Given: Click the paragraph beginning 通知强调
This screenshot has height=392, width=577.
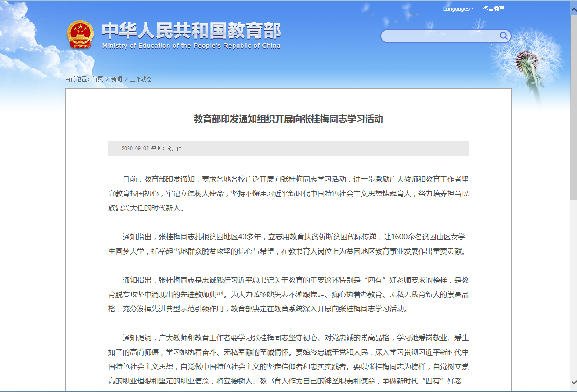Looking at the screenshot, I should [x=288, y=359].
